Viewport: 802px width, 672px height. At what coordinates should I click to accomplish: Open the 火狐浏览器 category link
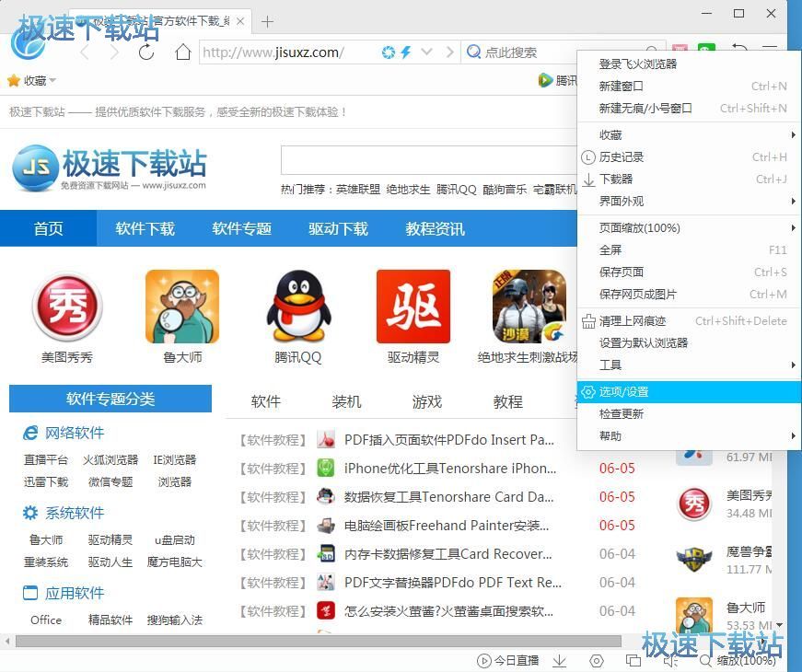tap(110, 459)
